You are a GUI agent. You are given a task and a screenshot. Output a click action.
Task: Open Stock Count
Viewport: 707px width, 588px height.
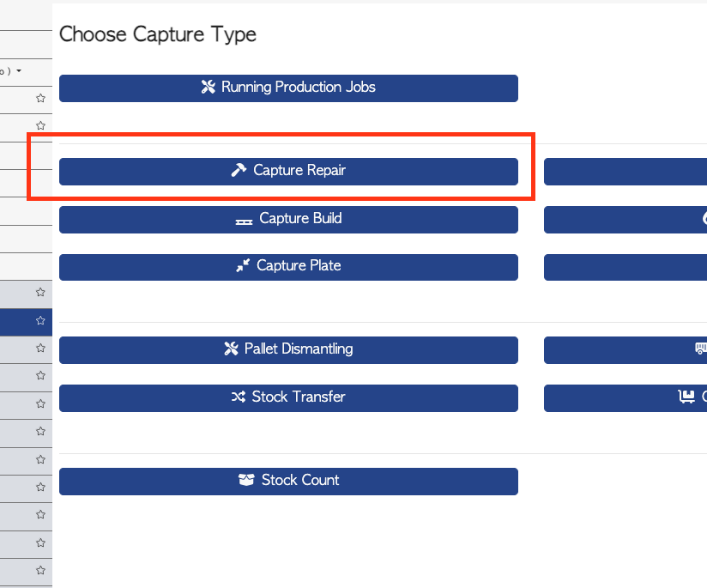coord(288,482)
